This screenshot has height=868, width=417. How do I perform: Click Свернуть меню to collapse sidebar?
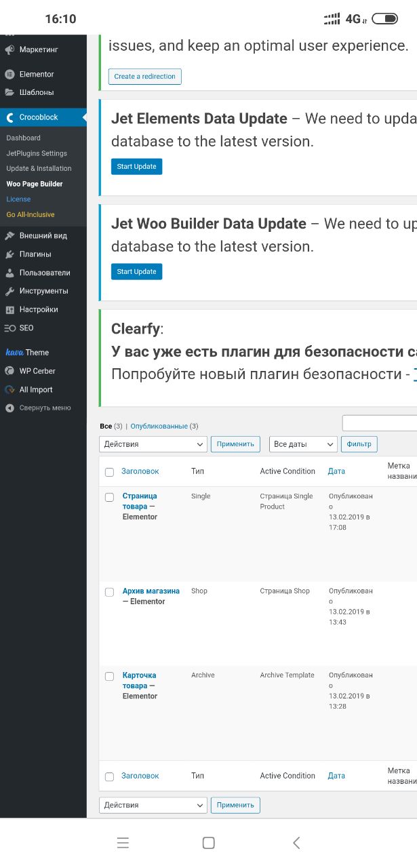click(45, 408)
